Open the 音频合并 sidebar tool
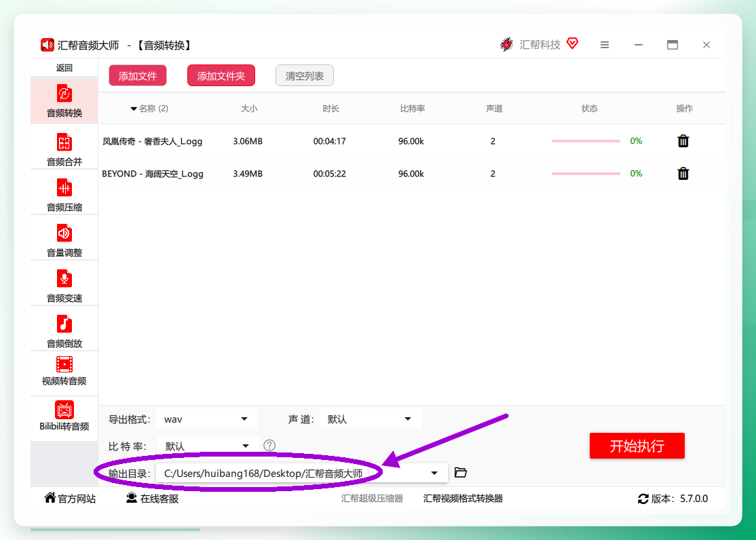Screen dimensions: 756x540 click(64, 149)
